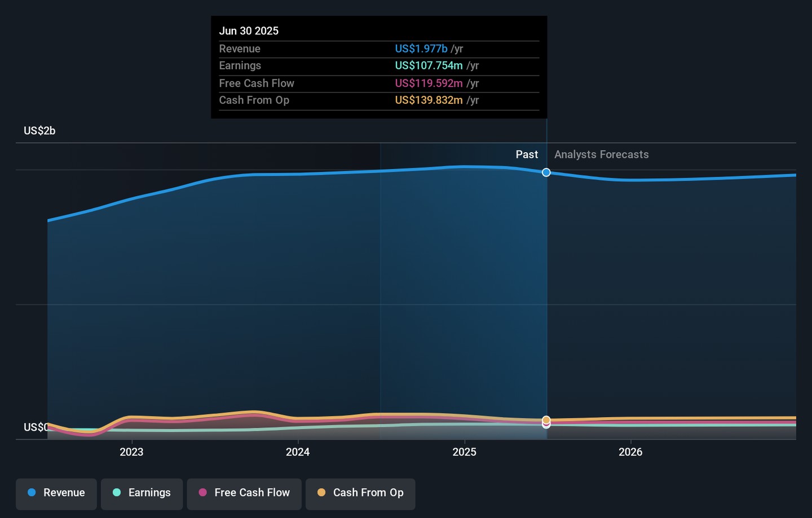Select the Past section label
Viewport: 812px width, 518px height.
[x=527, y=154]
